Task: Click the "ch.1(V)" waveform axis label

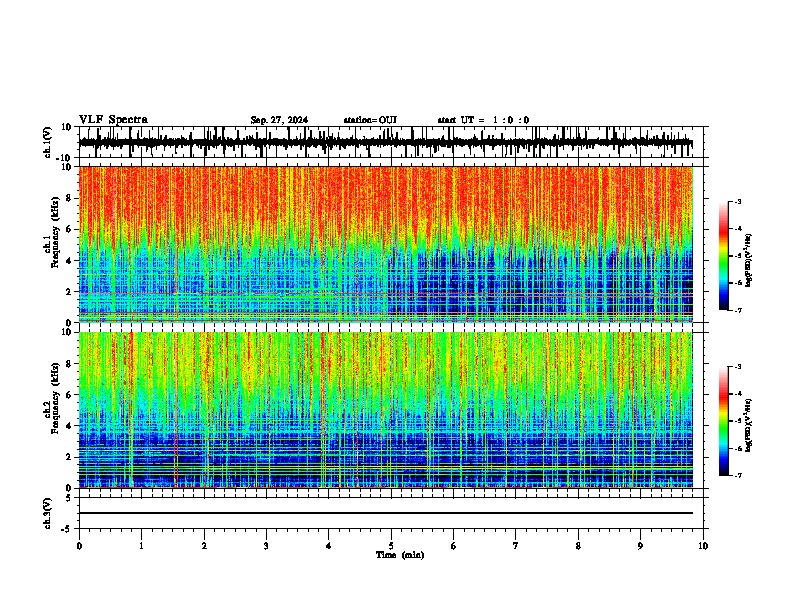Action: click(48, 142)
